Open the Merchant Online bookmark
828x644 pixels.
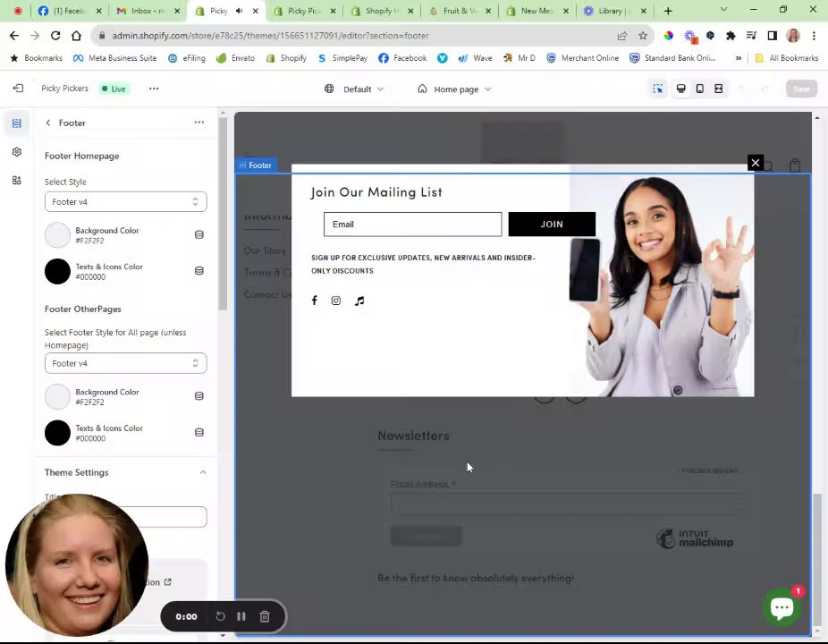582,58
